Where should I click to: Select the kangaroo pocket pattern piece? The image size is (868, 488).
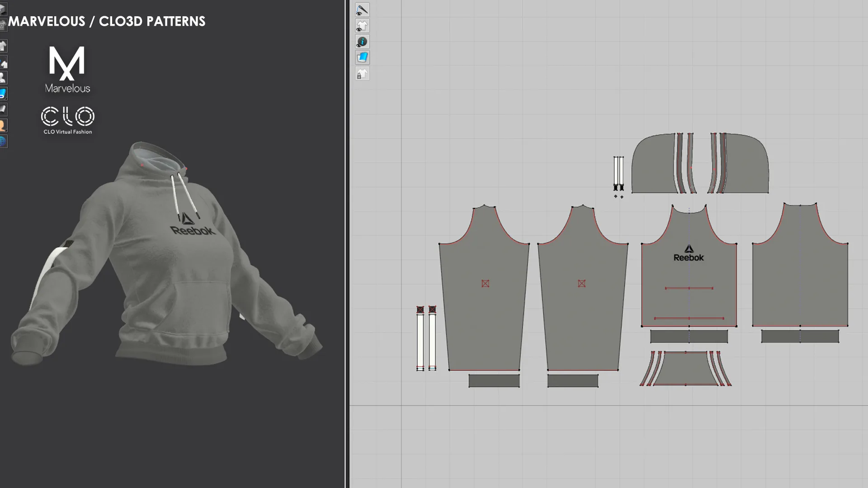(x=685, y=369)
